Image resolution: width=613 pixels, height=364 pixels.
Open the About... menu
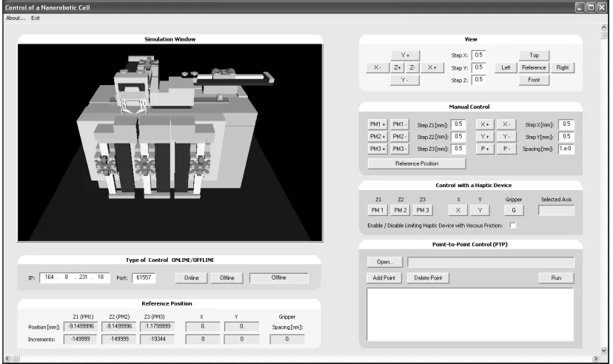16,18
